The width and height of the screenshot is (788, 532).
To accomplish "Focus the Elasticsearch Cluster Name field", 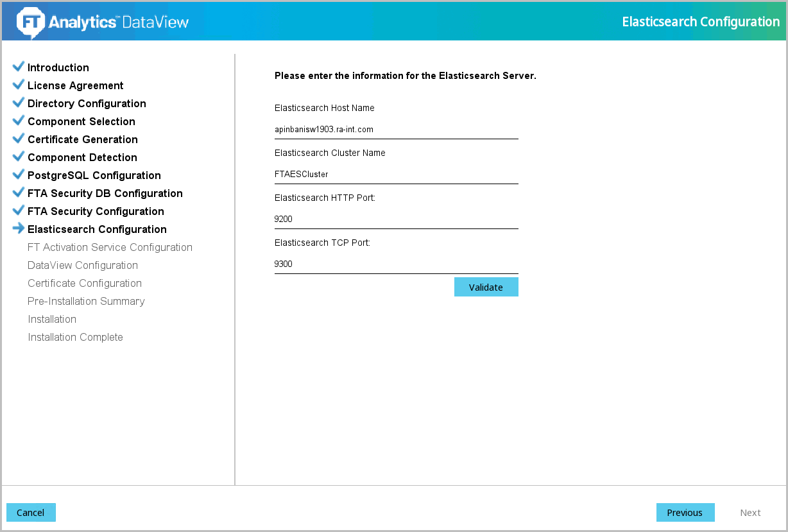I will 396,175.
